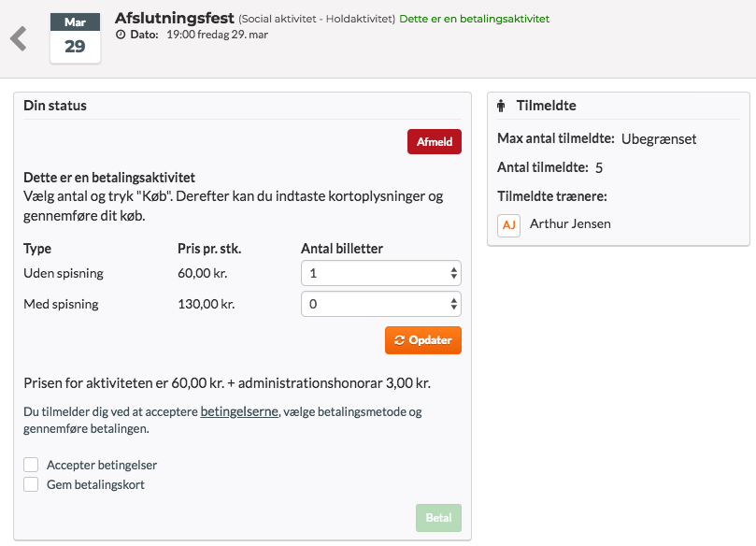The width and height of the screenshot is (756, 546).
Task: Click the clock icon beside Dato
Action: (x=121, y=35)
